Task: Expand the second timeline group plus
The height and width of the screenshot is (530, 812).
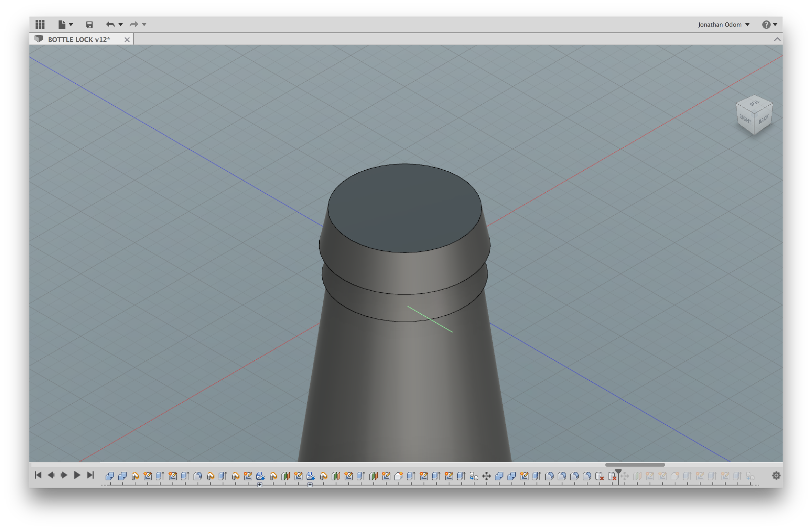Action: pyautogui.click(x=310, y=485)
